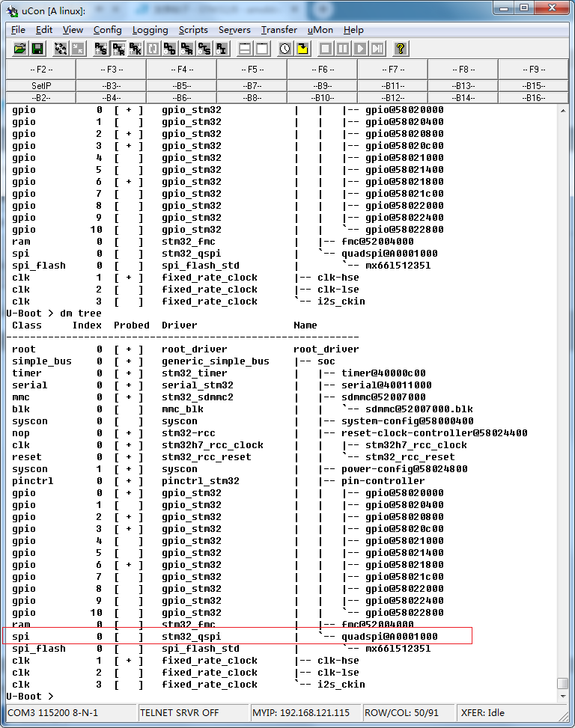Viewport: 575px width, 728px height.
Task: Open the Scripts menu
Action: 193,30
